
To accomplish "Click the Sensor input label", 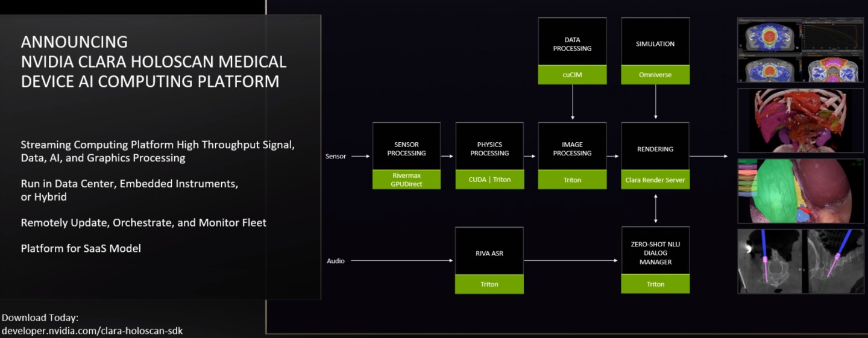I will point(336,156).
